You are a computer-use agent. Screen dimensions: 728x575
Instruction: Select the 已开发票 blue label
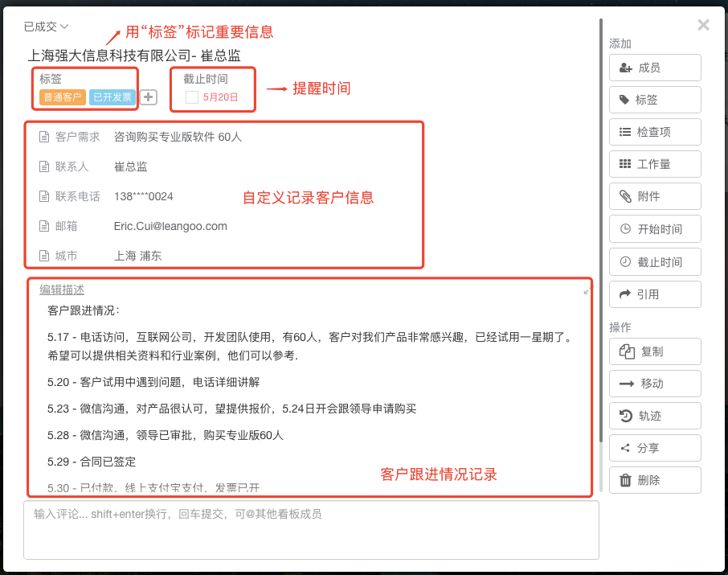click(x=112, y=97)
